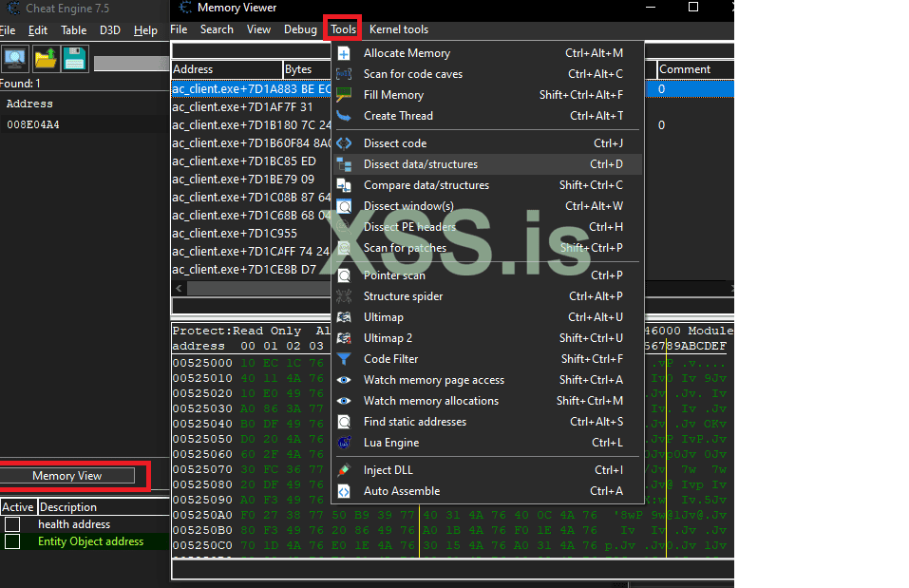This screenshot has width=909, height=588.
Task: Click the floppy disk save icon
Action: point(75,59)
